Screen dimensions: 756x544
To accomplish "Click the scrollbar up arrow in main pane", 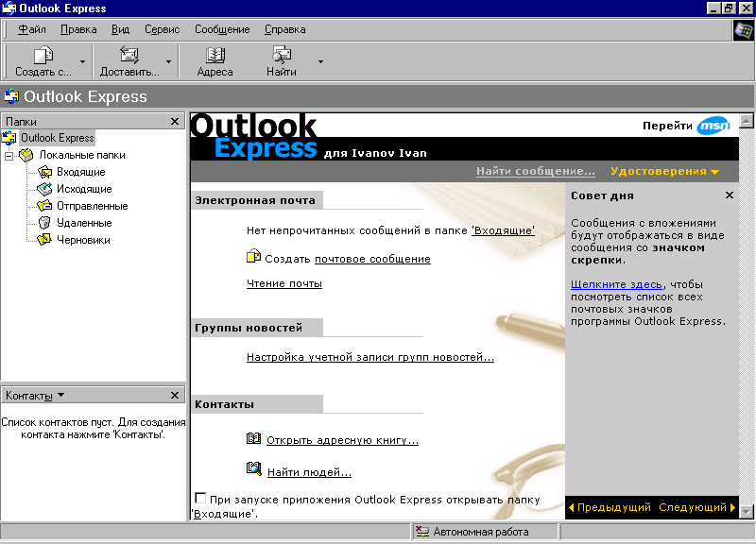I will tap(747, 121).
